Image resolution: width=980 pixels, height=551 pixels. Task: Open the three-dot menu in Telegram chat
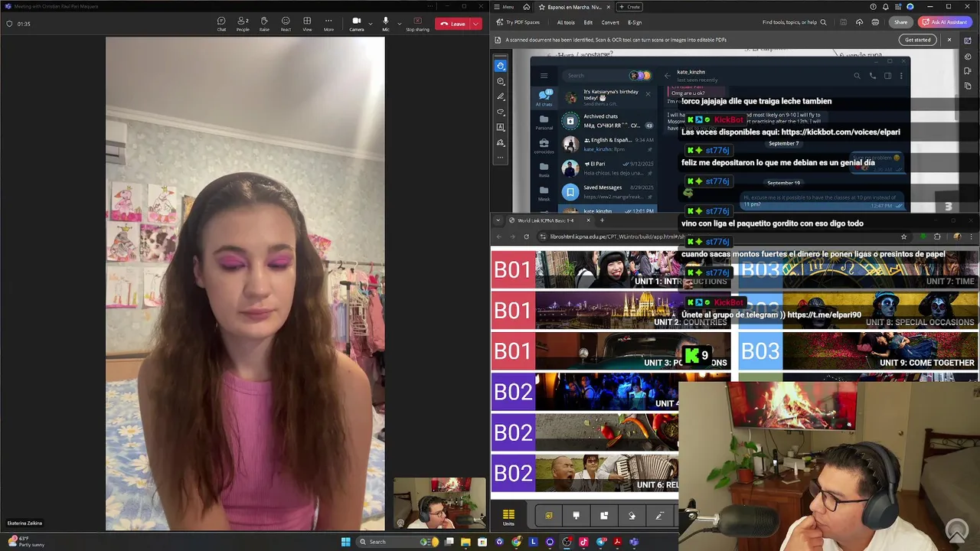(901, 76)
